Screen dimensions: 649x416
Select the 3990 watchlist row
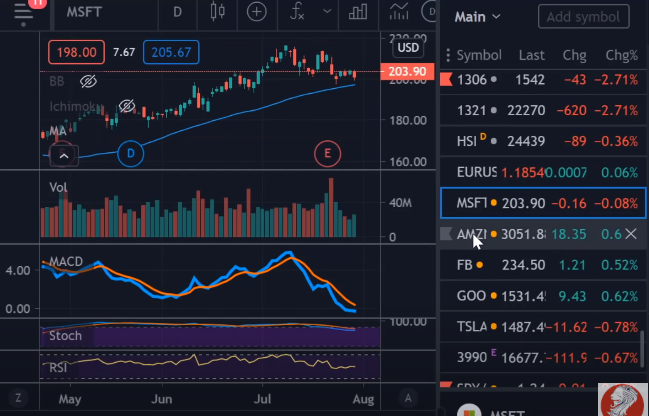point(543,357)
